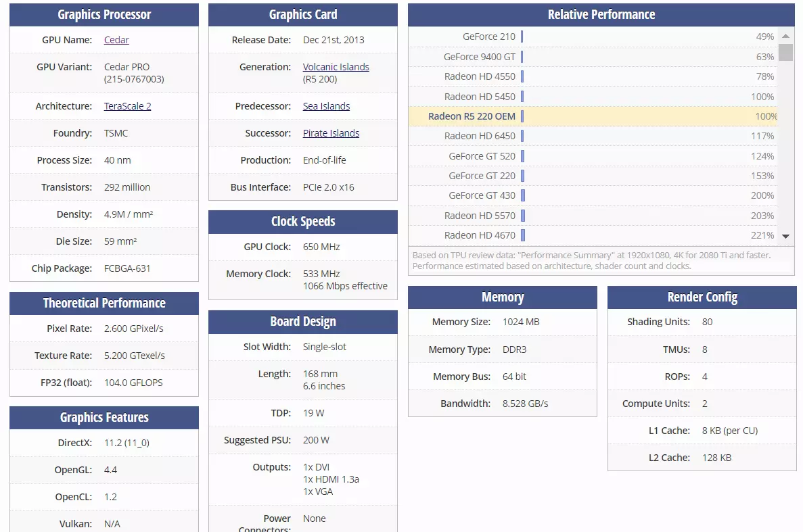The height and width of the screenshot is (532, 803).
Task: Click the Process Size value "40 nm"
Action: pyautogui.click(x=117, y=160)
